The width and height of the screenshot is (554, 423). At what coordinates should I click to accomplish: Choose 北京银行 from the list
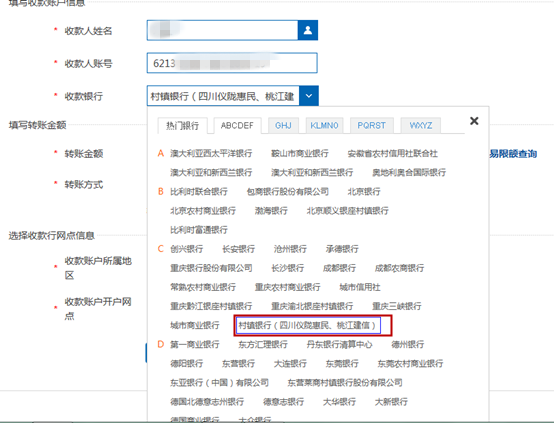364,192
